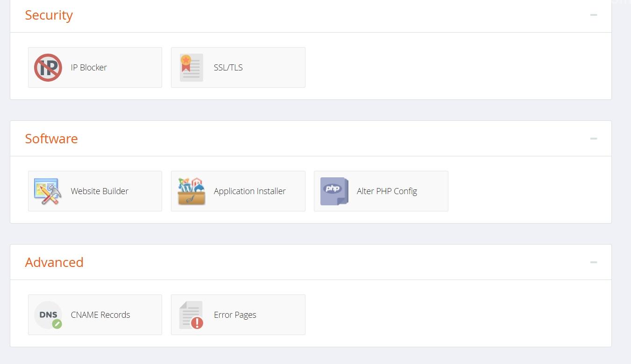Go to Website Builder label
This screenshot has width=631, height=364.
[x=99, y=191]
